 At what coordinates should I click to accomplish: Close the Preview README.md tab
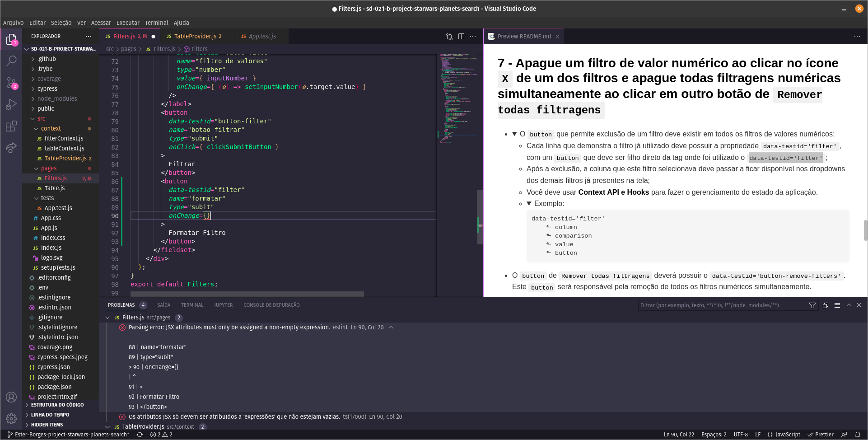click(x=557, y=37)
